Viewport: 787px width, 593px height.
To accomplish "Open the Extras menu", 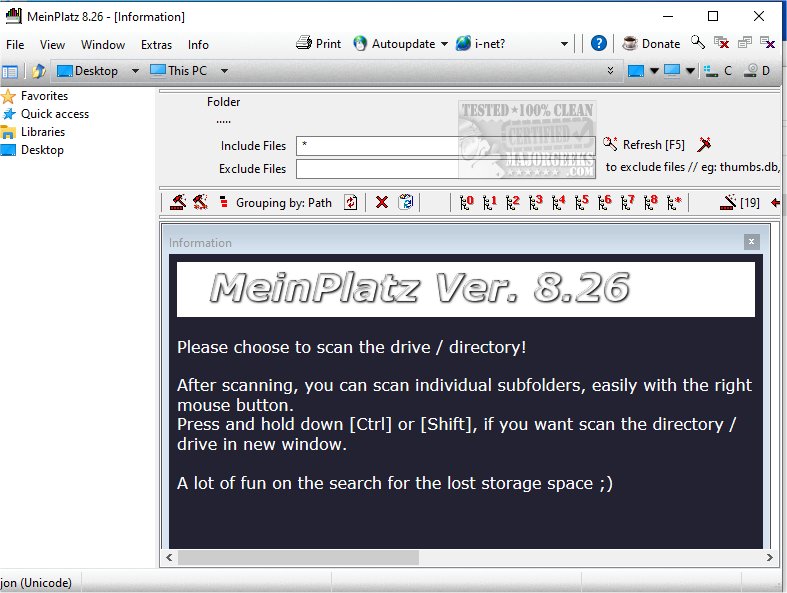I will (156, 45).
